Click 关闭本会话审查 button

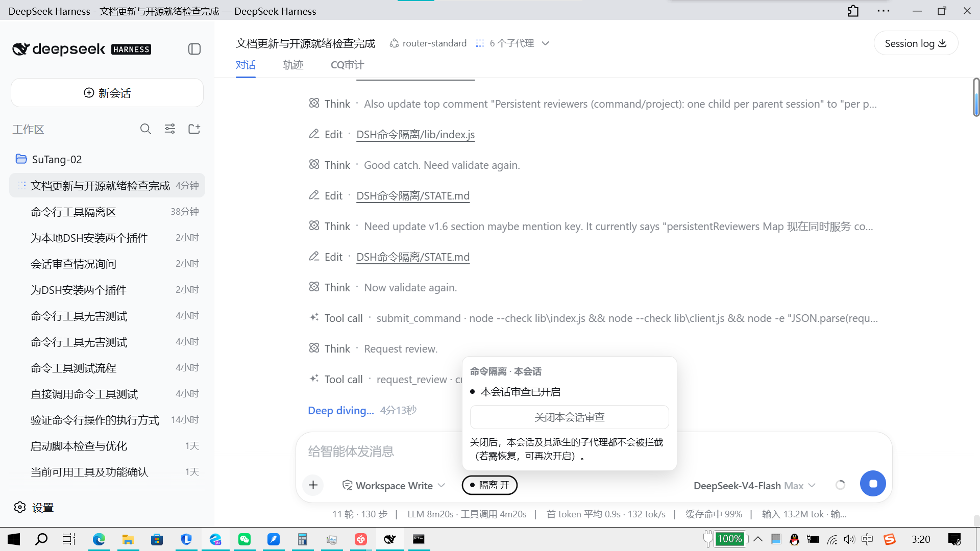(x=569, y=417)
